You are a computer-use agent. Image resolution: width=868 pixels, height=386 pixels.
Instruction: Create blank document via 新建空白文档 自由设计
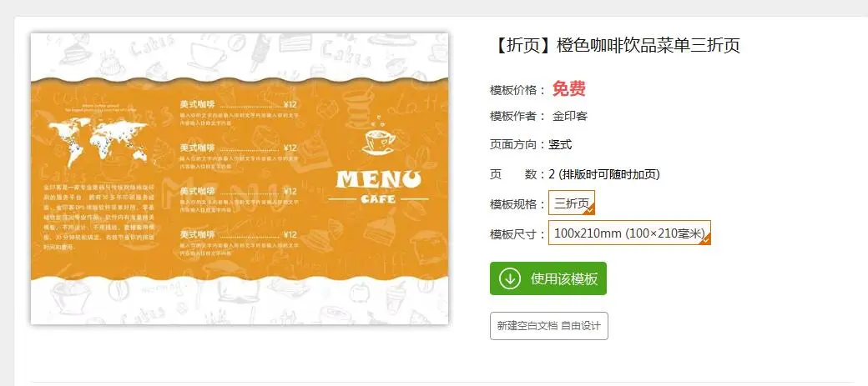click(548, 326)
